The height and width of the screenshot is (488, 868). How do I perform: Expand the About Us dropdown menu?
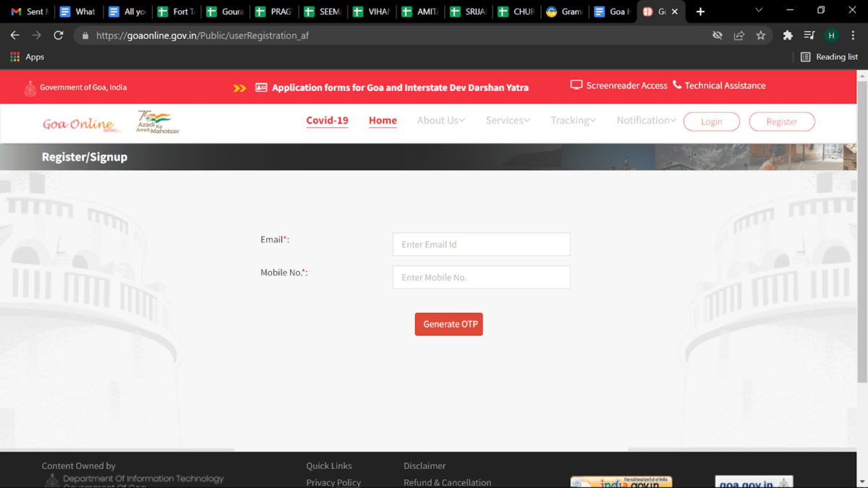pos(441,121)
